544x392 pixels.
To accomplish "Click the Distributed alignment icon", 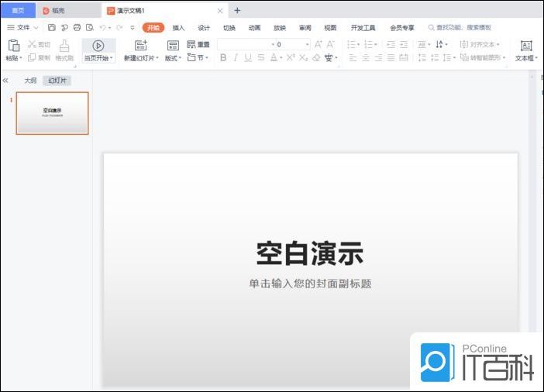I will pos(404,57).
